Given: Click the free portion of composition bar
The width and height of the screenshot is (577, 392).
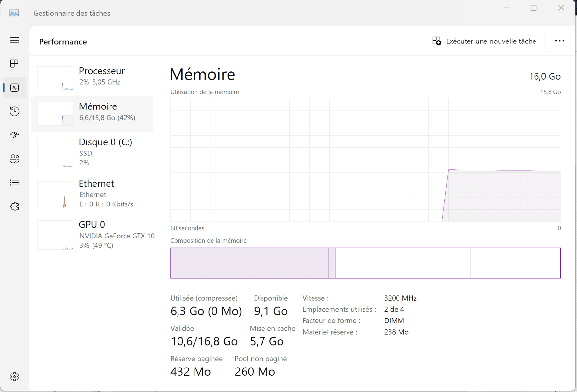Looking at the screenshot, I should point(515,263).
